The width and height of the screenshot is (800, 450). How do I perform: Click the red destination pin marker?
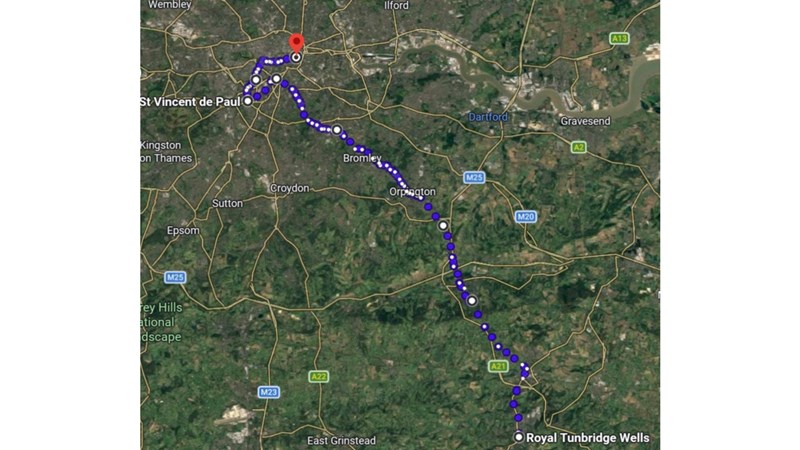click(x=296, y=43)
